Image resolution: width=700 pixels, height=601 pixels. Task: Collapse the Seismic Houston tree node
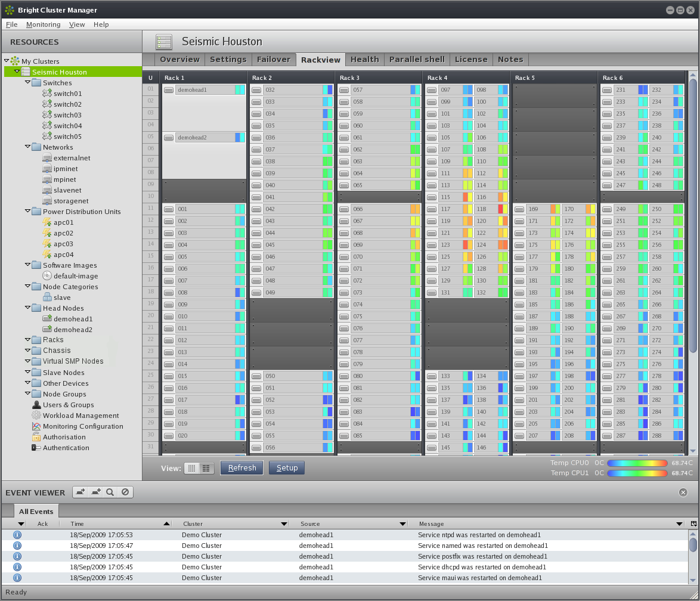tap(17, 72)
